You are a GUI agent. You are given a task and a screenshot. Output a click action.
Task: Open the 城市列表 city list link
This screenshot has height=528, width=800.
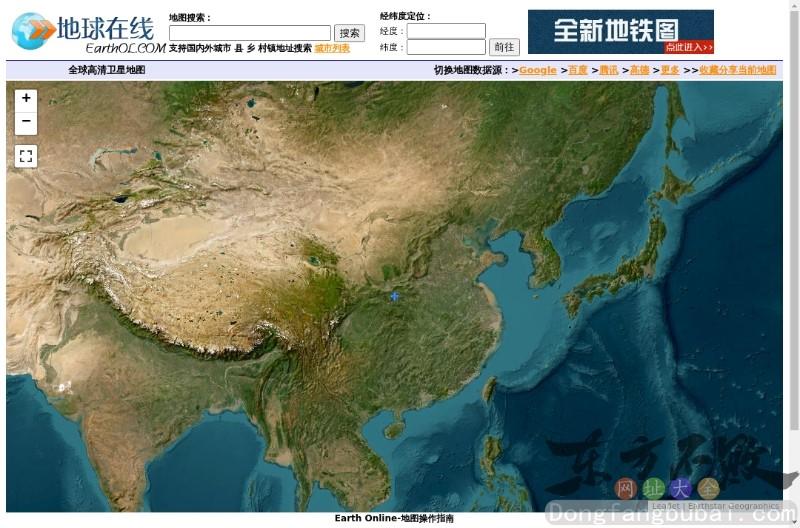[332, 48]
